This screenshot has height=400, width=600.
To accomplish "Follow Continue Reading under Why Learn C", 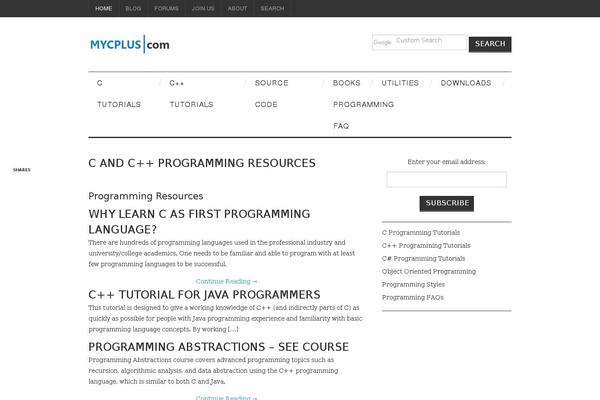I will [x=227, y=281].
